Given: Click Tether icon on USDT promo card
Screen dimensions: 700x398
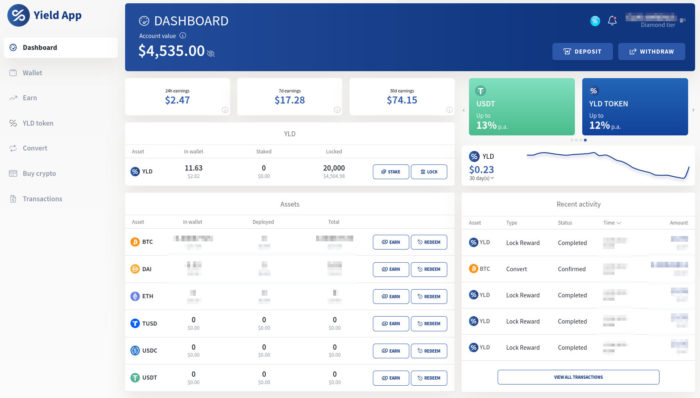Looking at the screenshot, I should (x=481, y=91).
